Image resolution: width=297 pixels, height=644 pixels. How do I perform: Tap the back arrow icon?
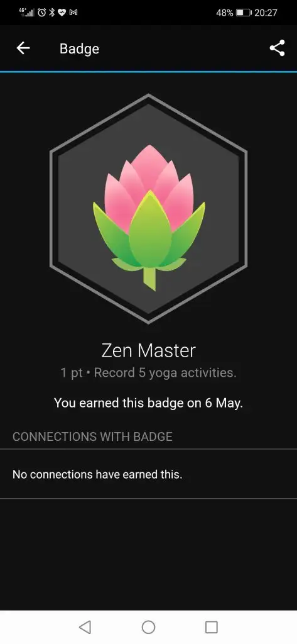click(23, 48)
